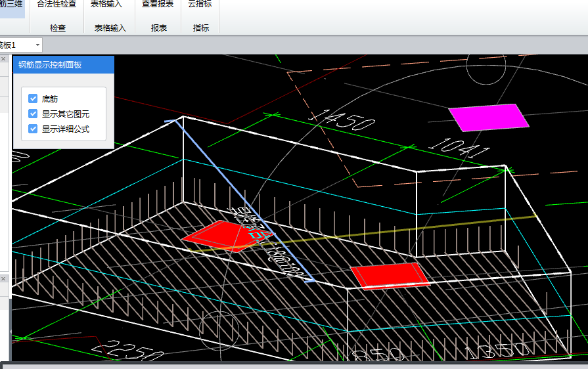Close the upper left side panel

(x=3, y=59)
